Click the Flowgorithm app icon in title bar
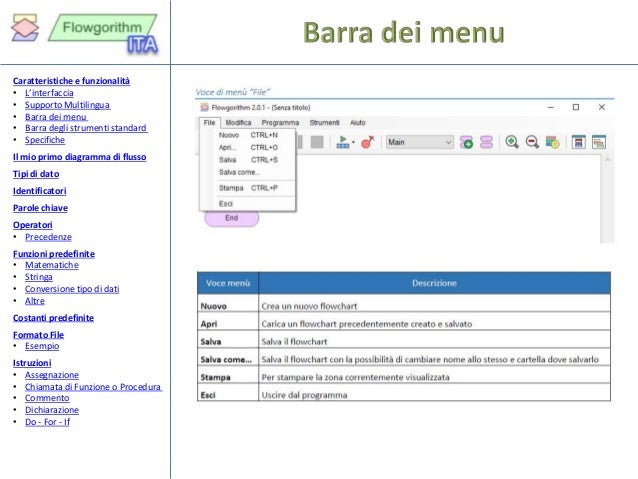 point(204,107)
